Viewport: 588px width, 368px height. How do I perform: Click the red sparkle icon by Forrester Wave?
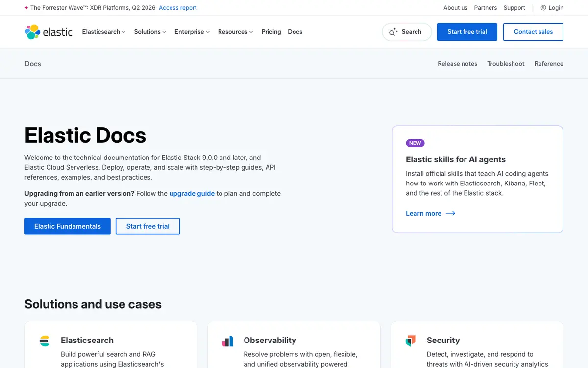(26, 8)
